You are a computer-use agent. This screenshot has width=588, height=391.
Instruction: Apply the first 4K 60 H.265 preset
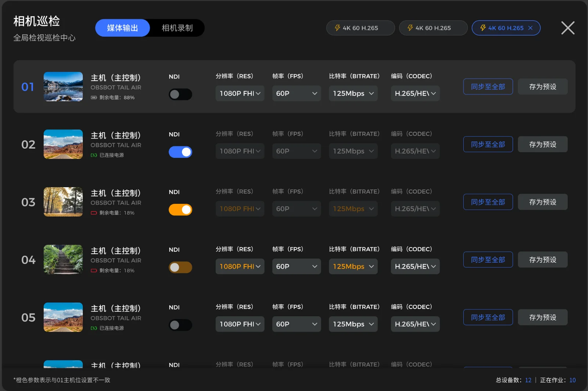click(x=361, y=28)
